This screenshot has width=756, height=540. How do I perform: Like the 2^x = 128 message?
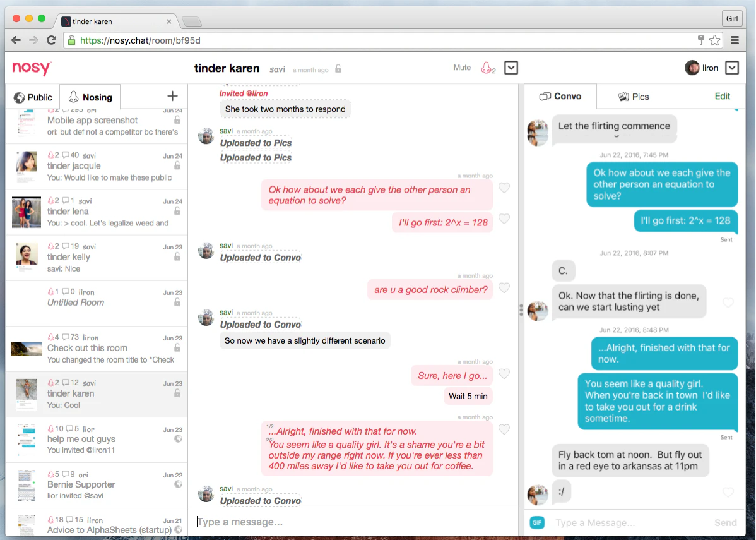click(504, 219)
